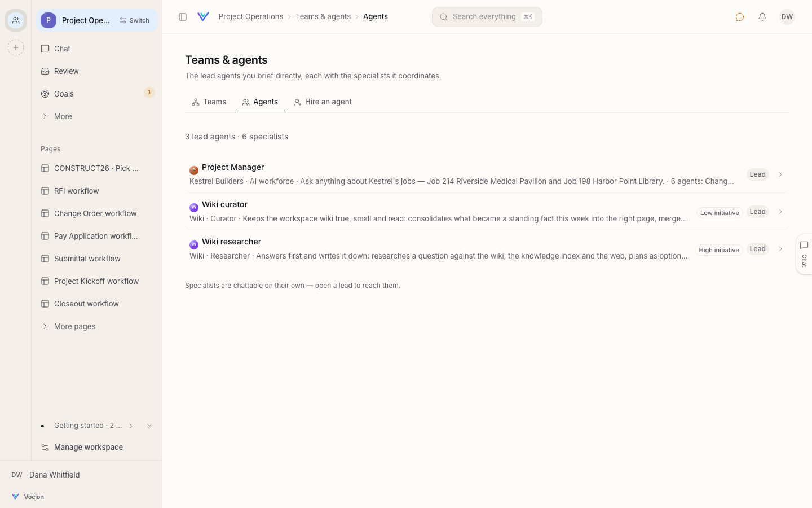Open Wiki curator row chevron
The height and width of the screenshot is (508, 812).
pos(780,212)
